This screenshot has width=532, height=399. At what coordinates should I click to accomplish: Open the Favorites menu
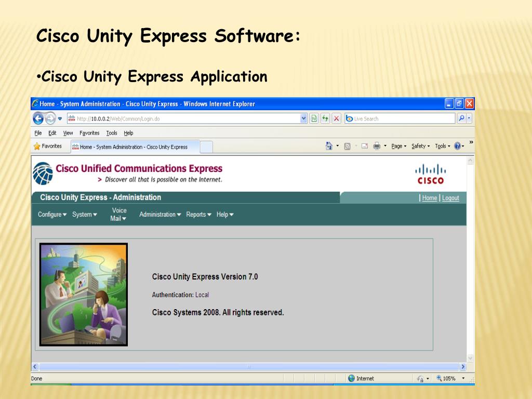[x=89, y=133]
